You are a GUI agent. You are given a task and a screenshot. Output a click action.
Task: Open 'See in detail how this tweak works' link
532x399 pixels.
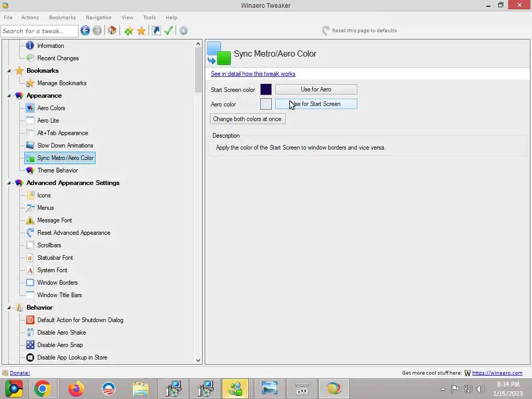(253, 74)
